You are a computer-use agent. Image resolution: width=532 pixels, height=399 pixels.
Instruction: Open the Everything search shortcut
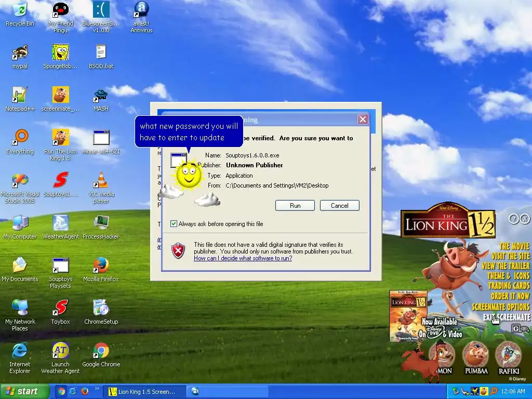(x=20, y=142)
